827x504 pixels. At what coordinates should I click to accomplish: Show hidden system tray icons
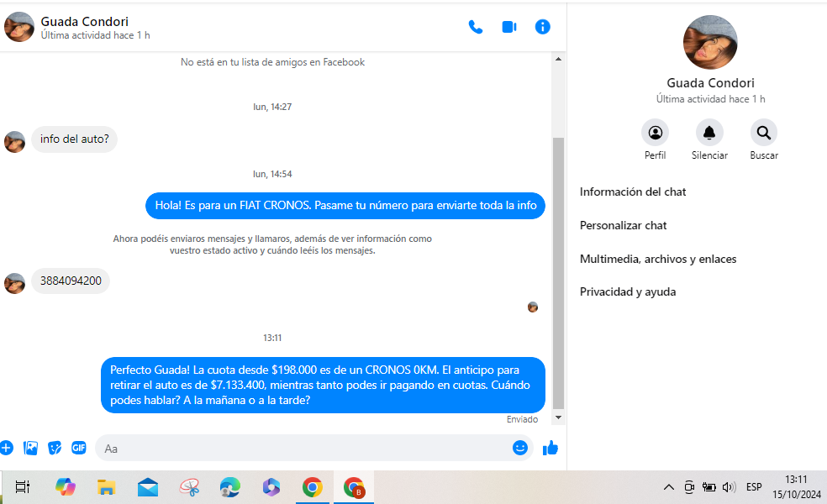[x=668, y=487]
